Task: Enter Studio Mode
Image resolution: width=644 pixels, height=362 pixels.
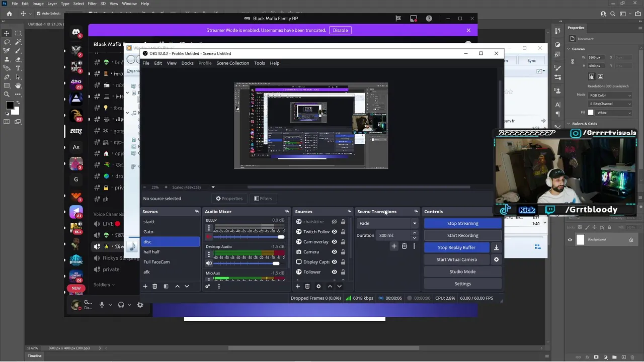Action: 462,271
